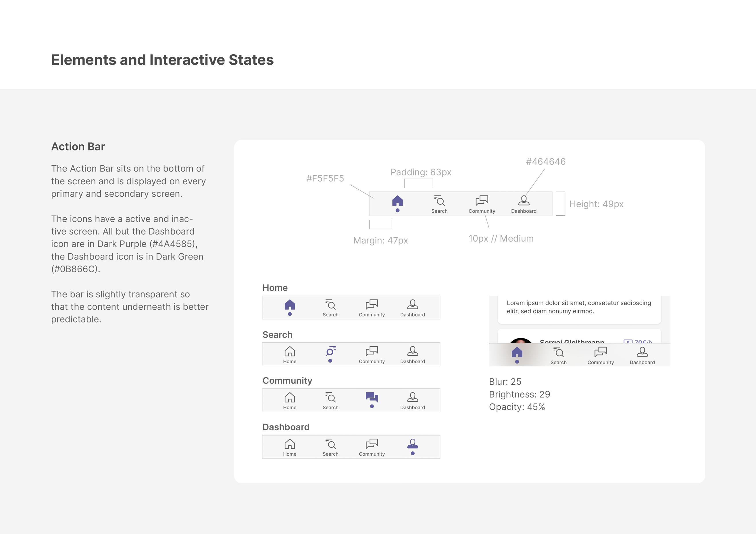Select the filled Dashboard icon in the Dashboard state bar
This screenshot has height=534, width=756.
tap(413, 444)
